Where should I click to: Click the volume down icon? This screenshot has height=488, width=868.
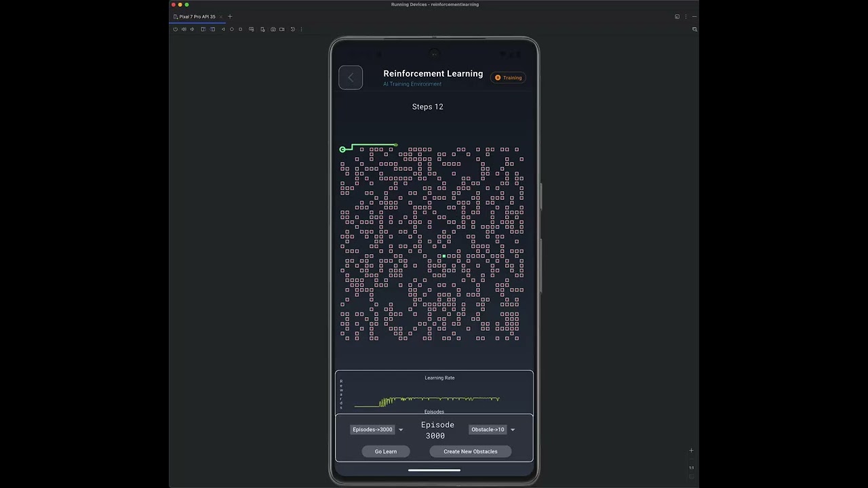[192, 29]
